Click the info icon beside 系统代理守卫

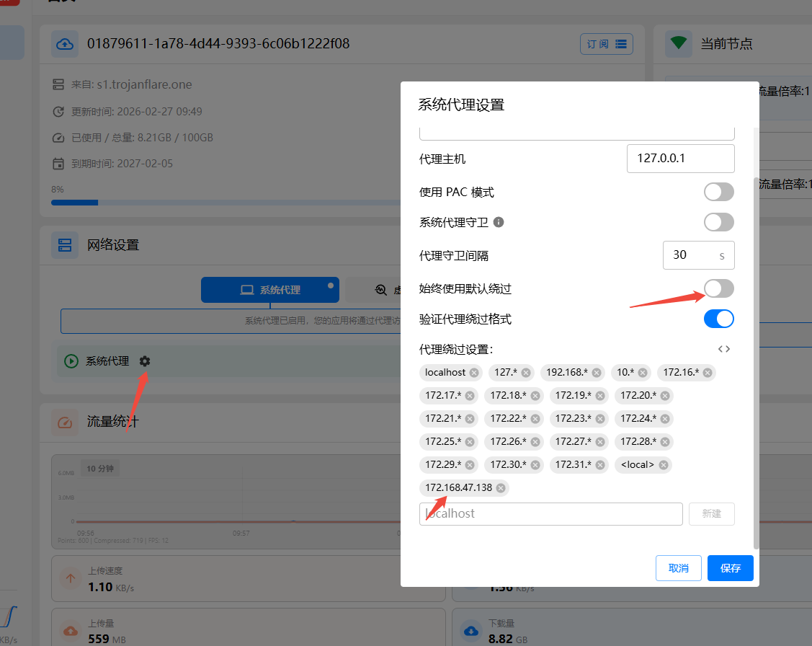pyautogui.click(x=498, y=222)
